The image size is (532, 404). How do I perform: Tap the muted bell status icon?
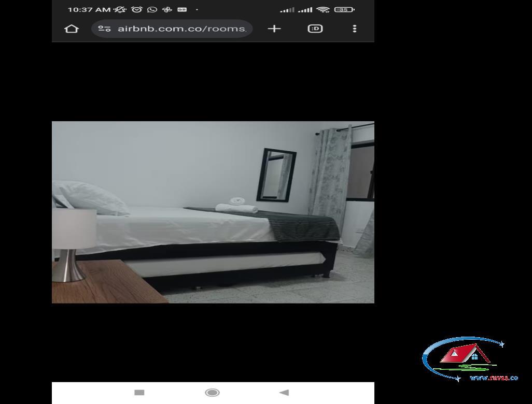120,9
